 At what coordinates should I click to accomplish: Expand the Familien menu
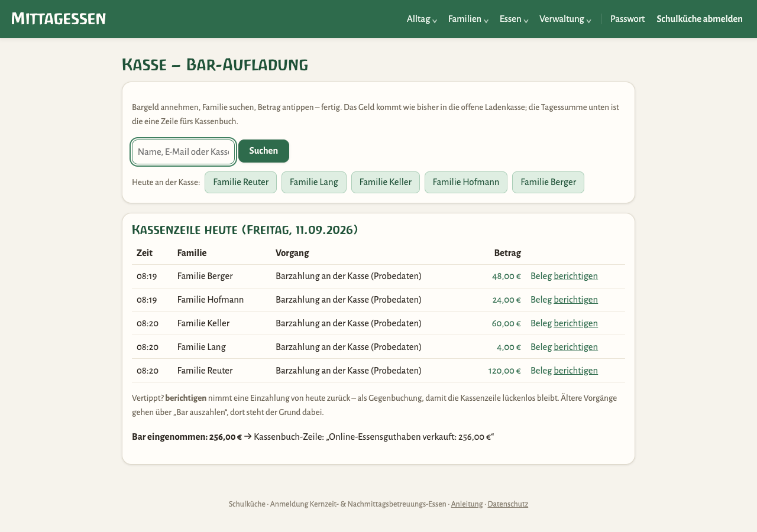click(468, 19)
